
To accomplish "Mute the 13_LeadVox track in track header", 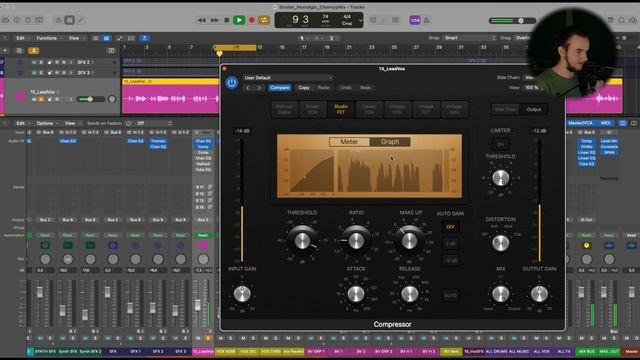I will 34,99.
